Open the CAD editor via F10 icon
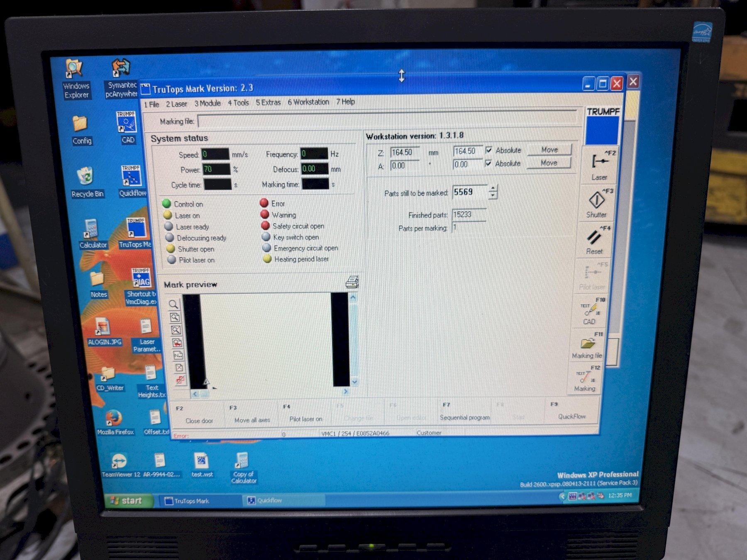The width and height of the screenshot is (747, 560). pos(591,311)
